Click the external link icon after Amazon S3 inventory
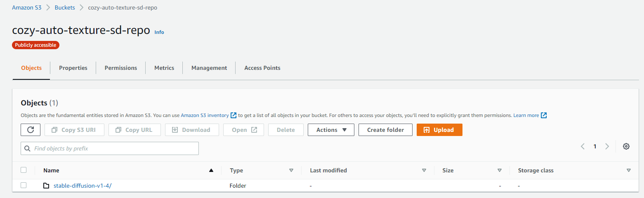This screenshot has width=644, height=198. [234, 115]
